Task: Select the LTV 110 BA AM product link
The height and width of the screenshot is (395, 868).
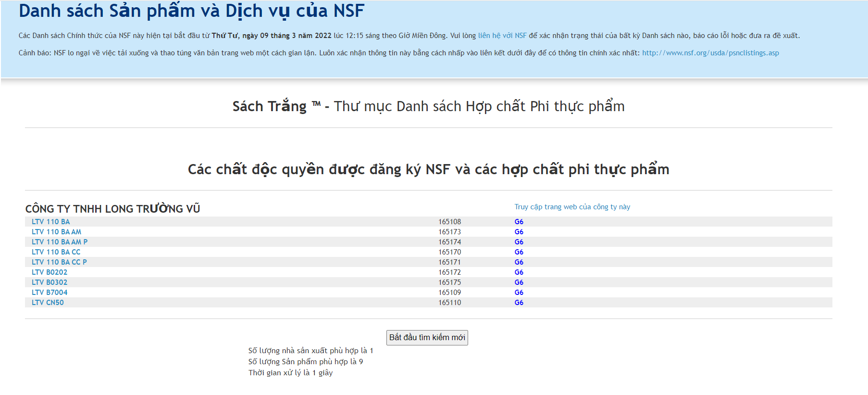Action: [56, 232]
